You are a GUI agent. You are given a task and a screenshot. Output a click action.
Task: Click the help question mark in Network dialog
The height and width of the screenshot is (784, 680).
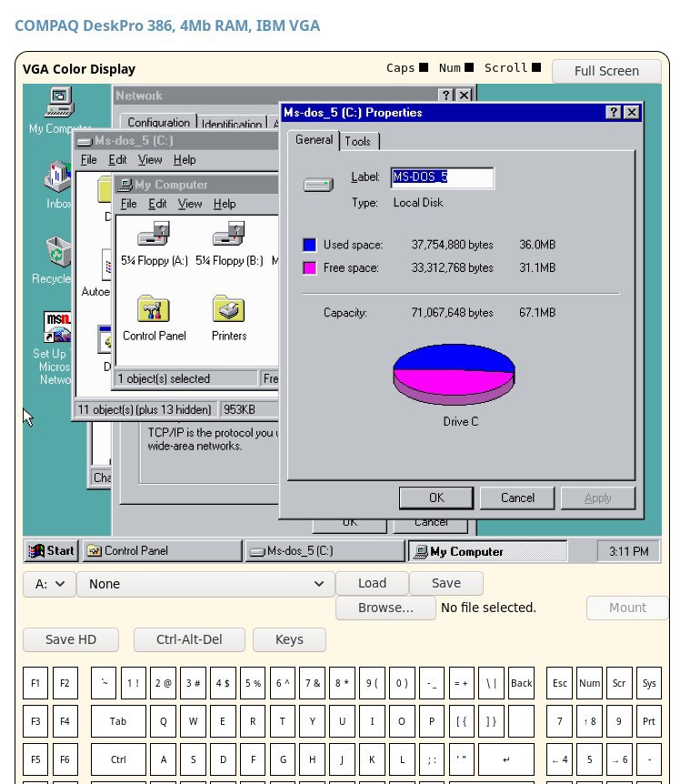tap(445, 95)
